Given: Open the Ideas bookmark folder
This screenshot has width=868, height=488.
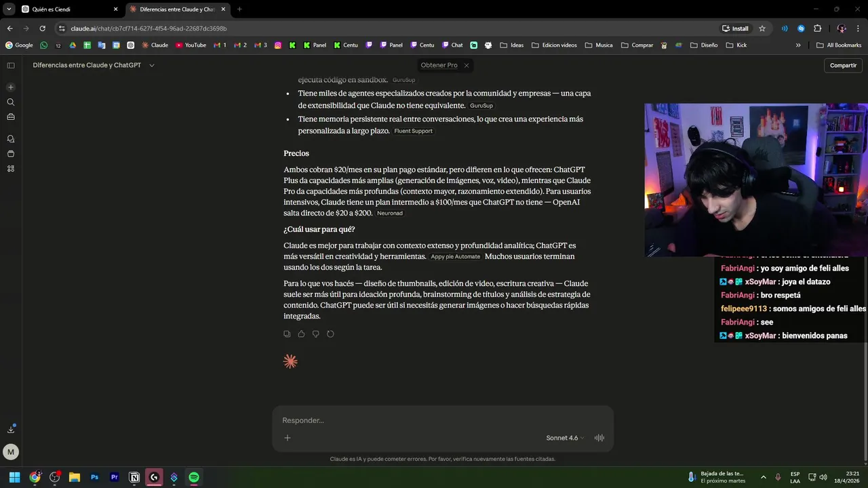Looking at the screenshot, I should click(x=512, y=45).
